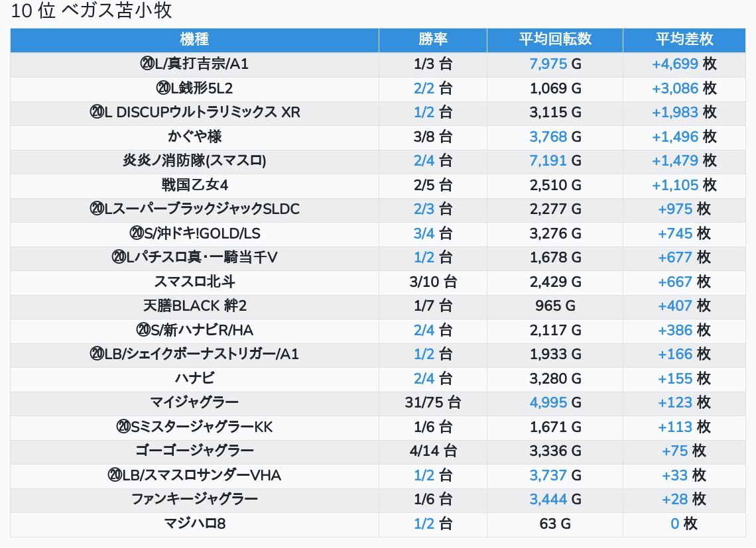Image resolution: width=756 pixels, height=548 pixels.
Task: Select the L/真打吉宗/A1 machine name
Action: point(194,64)
